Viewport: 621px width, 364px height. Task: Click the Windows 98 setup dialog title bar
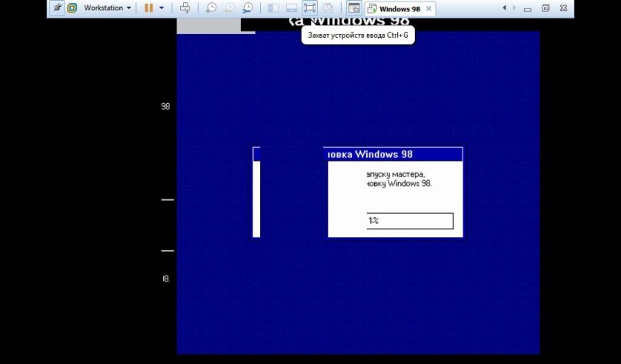(x=393, y=154)
